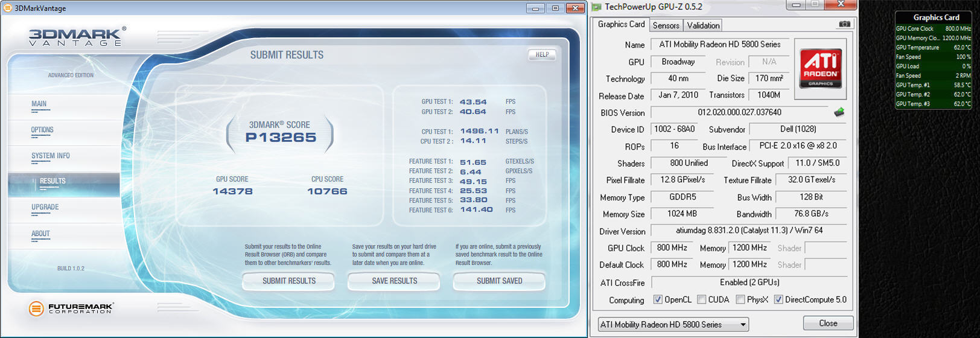The image size is (980, 338).
Task: Click GPU Load row in gadget
Action: click(x=933, y=66)
